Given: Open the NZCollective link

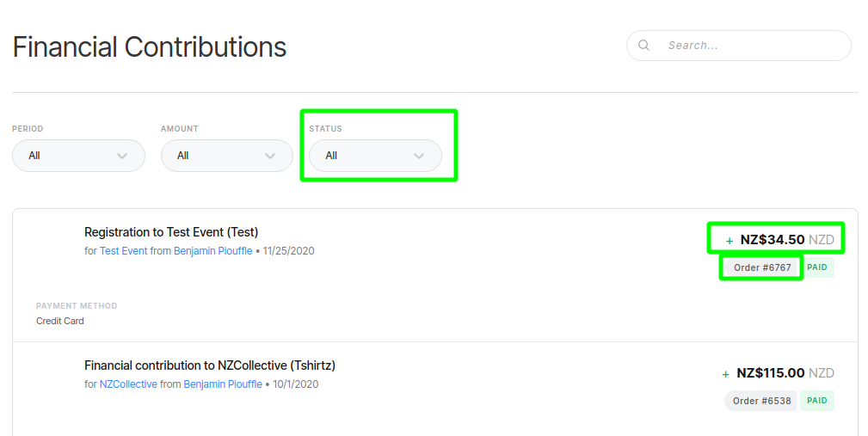Looking at the screenshot, I should pyautogui.click(x=128, y=384).
